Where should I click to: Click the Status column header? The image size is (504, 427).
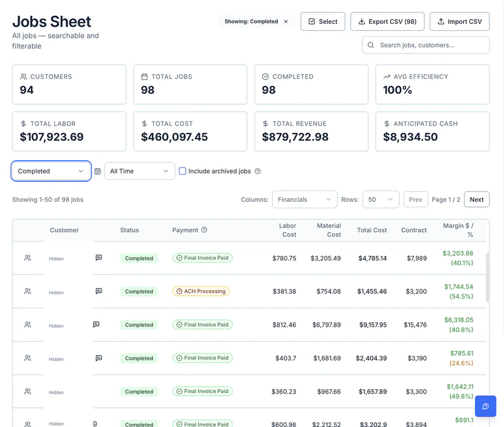tap(130, 230)
